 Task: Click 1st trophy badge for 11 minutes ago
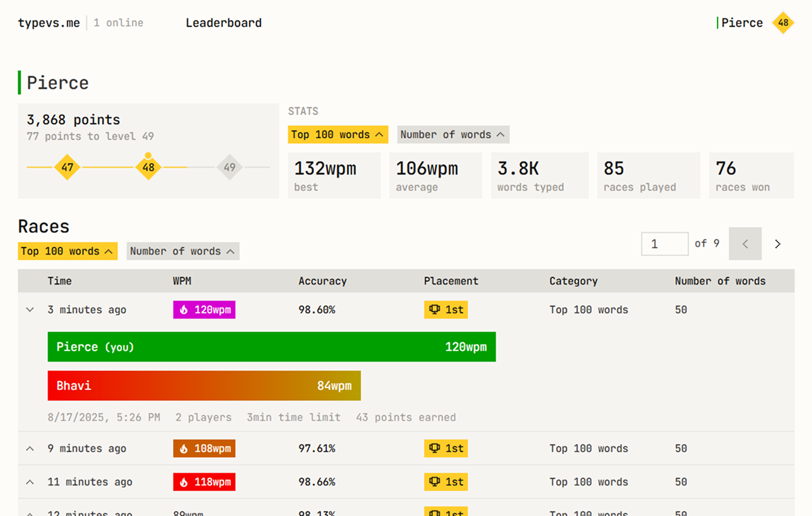[446, 482]
